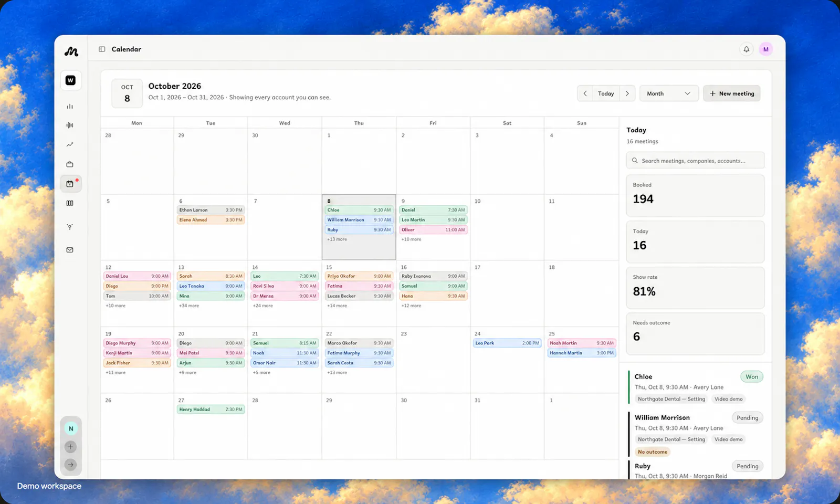The image size is (840, 504).
Task: Open the Hannah Martin 3:00 PM event
Action: (582, 353)
